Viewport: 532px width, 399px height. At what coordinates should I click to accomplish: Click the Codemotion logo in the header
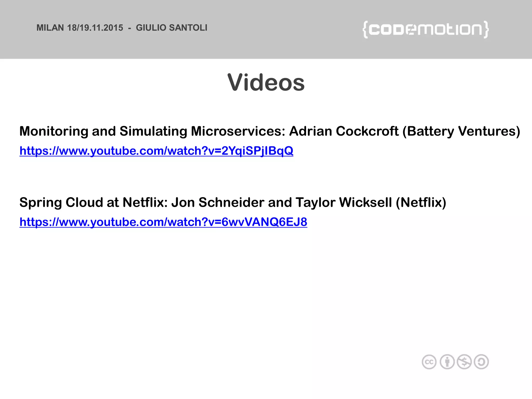tap(426, 30)
